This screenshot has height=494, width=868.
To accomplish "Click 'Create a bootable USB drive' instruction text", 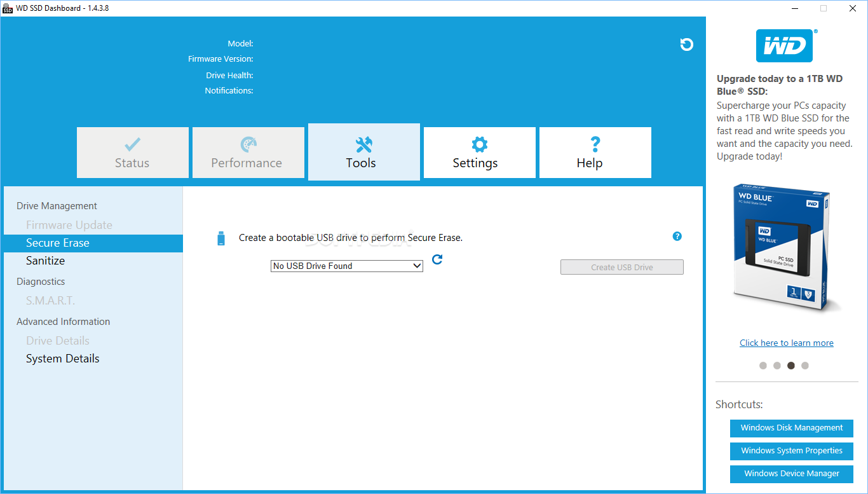I will pos(351,238).
